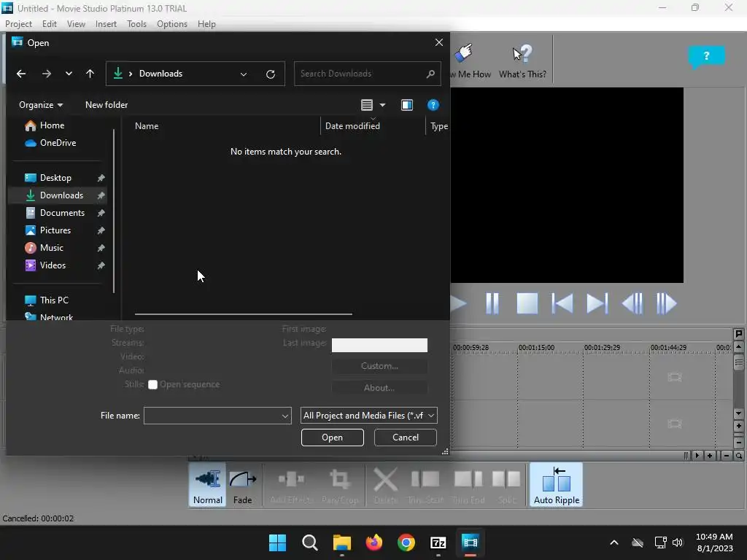The image size is (747, 560).
Task: Toggle the Open sequence checkbox
Action: pos(153,385)
